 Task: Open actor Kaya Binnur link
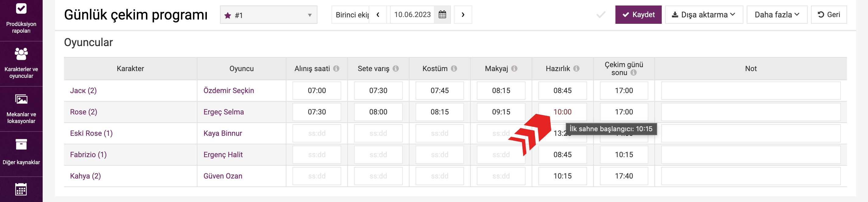[x=223, y=133]
